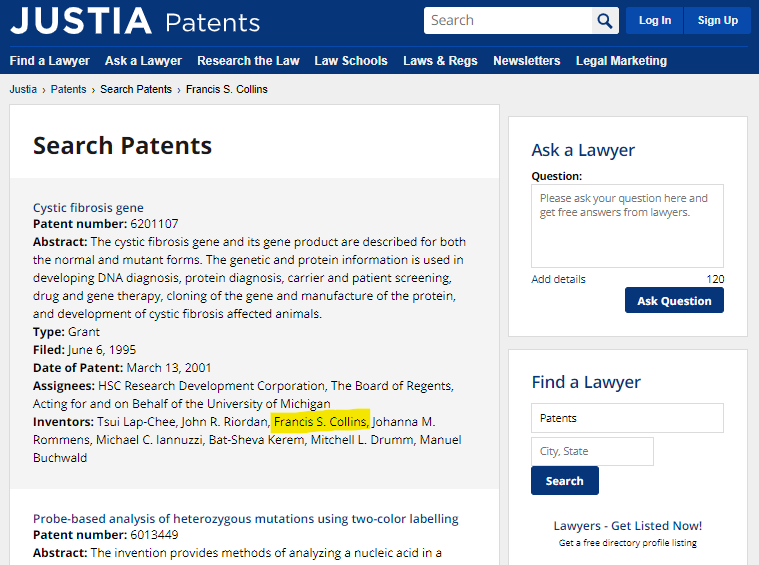Click patent number 6201107
The width and height of the screenshot is (759, 565).
pos(154,224)
